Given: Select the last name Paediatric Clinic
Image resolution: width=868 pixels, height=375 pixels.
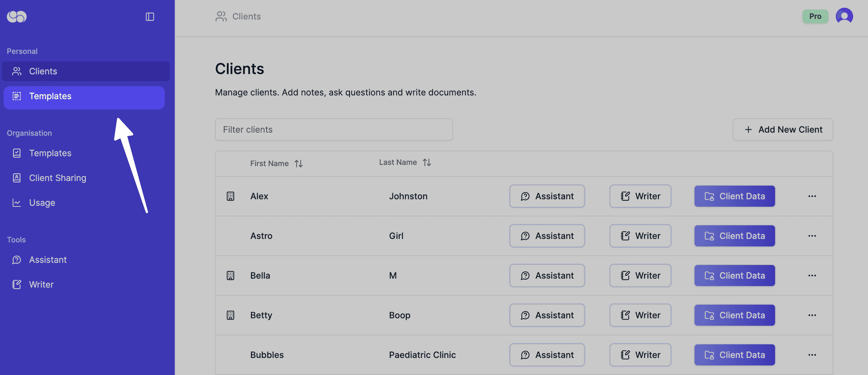Looking at the screenshot, I should click(x=422, y=356).
